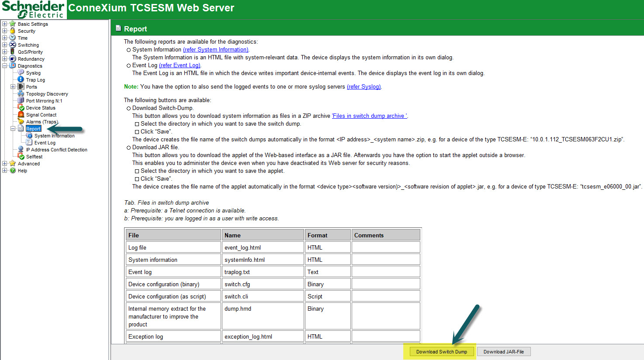Expand the Redundancy tree node

coord(4,59)
